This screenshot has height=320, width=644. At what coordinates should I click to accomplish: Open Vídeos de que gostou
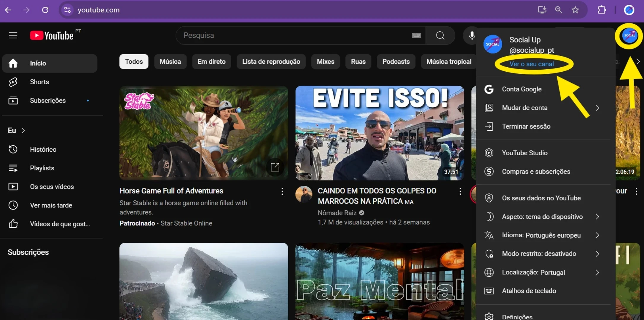(x=50, y=224)
